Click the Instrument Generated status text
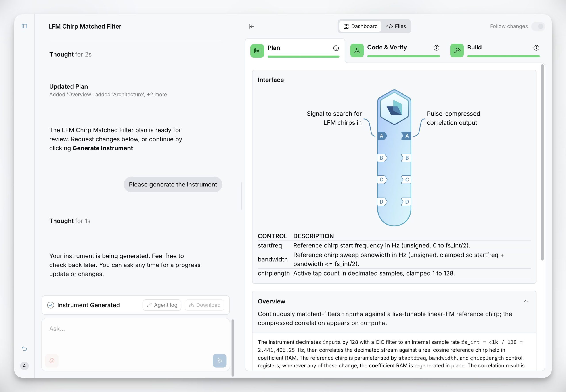Screen dimensions: 566x392 88,305
